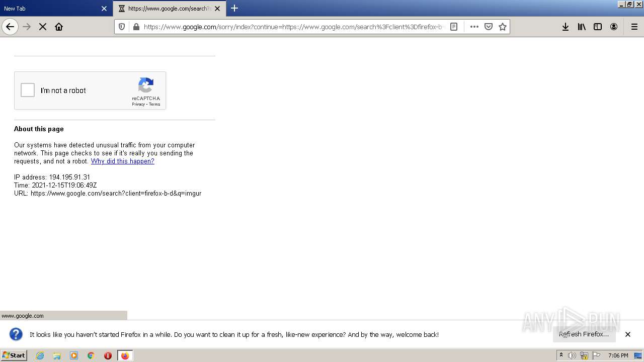Screen dimensions: 644x362
Task: Click the reCAPTCHA logo
Action: pyautogui.click(x=146, y=85)
